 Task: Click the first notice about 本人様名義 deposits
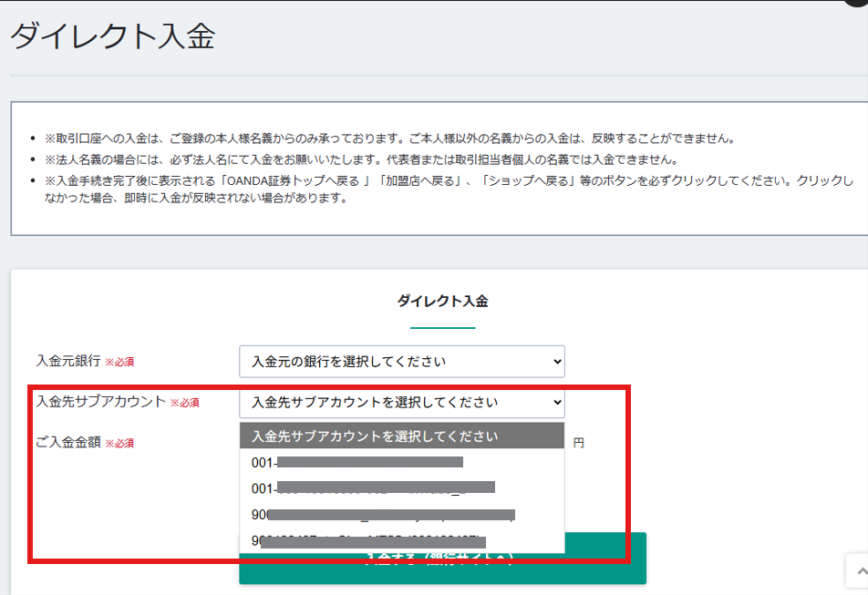point(388,139)
